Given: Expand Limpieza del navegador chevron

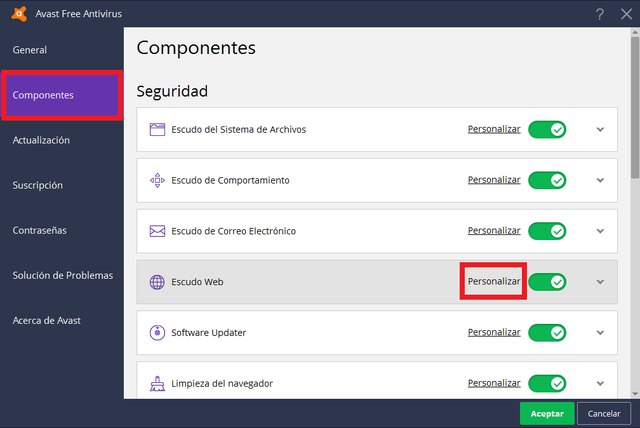Looking at the screenshot, I should coord(600,384).
